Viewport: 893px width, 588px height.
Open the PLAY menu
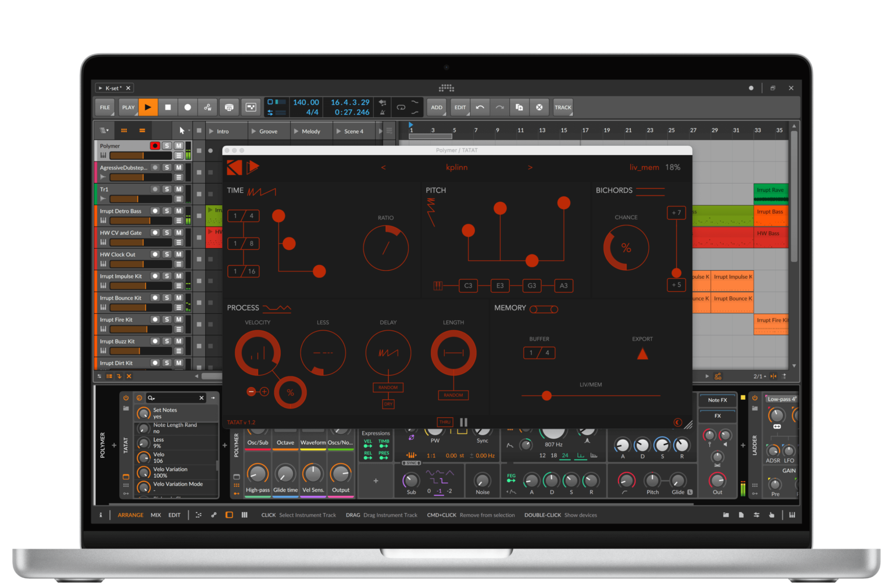128,107
